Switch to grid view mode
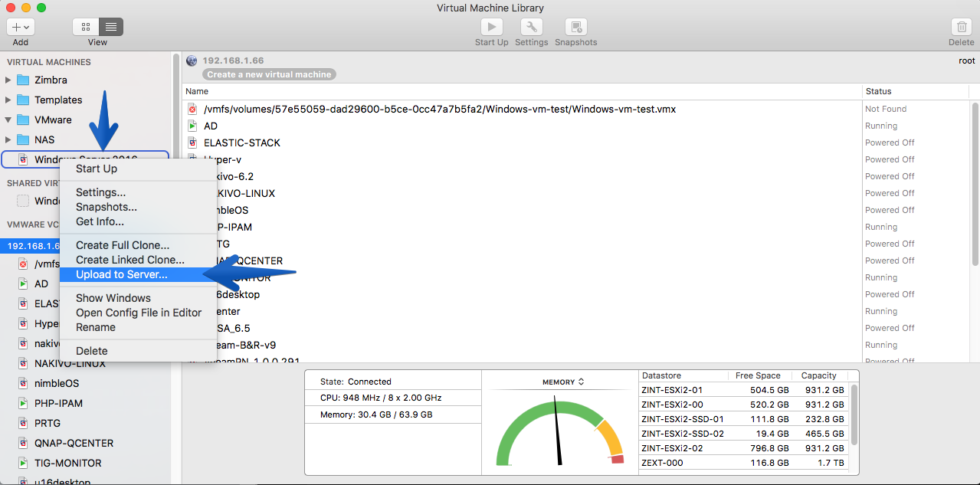 coord(85,27)
